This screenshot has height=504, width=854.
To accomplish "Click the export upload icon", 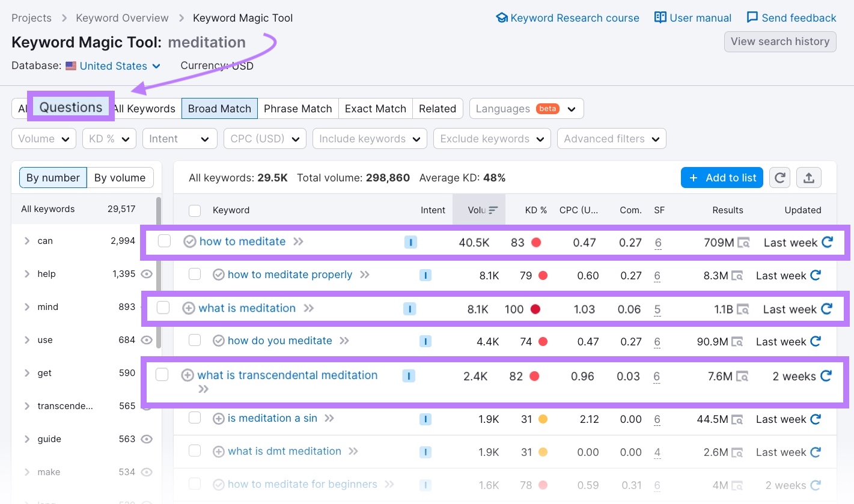I will click(808, 178).
